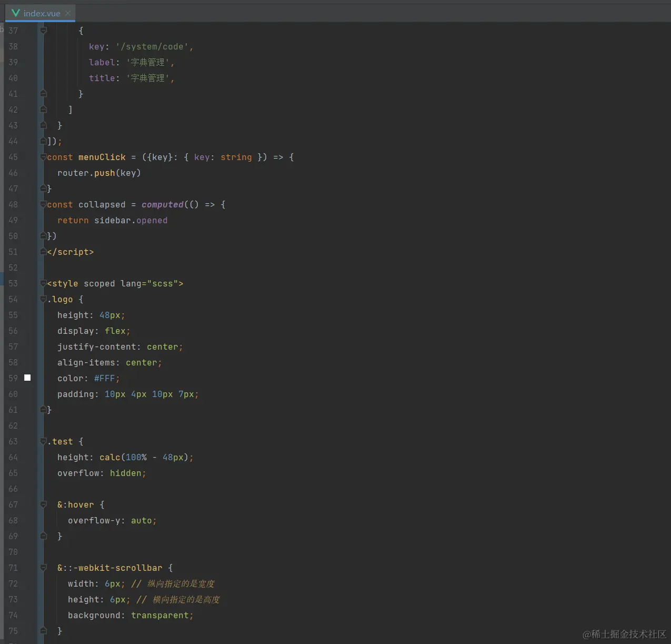Click the fold marker at line 37 brace
The width and height of the screenshot is (671, 644).
click(x=43, y=31)
